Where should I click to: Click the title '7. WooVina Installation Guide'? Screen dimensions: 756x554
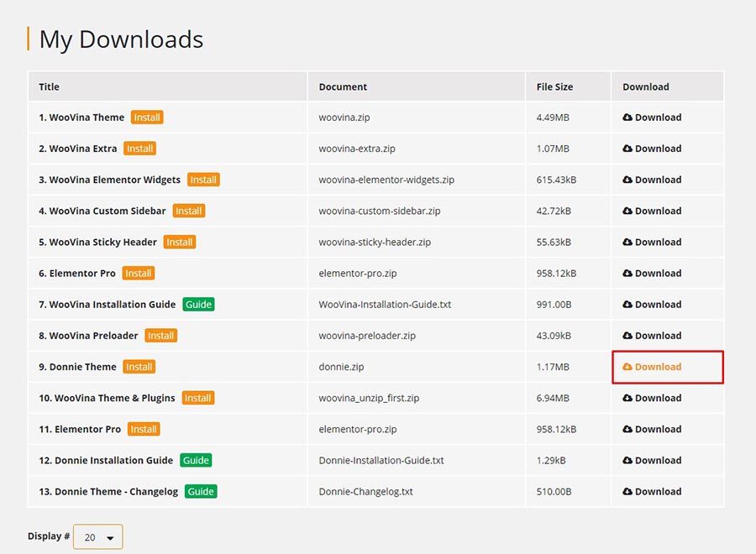coord(108,305)
